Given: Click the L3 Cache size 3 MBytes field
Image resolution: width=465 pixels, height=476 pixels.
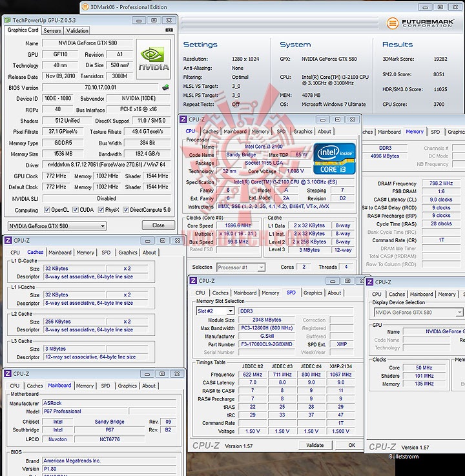Looking at the screenshot, I should 75,349.
